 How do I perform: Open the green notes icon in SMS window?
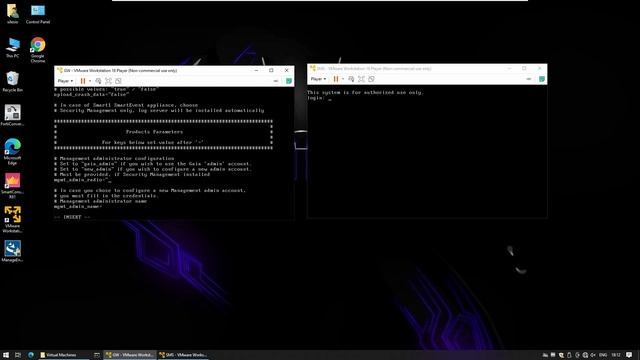click(x=542, y=79)
